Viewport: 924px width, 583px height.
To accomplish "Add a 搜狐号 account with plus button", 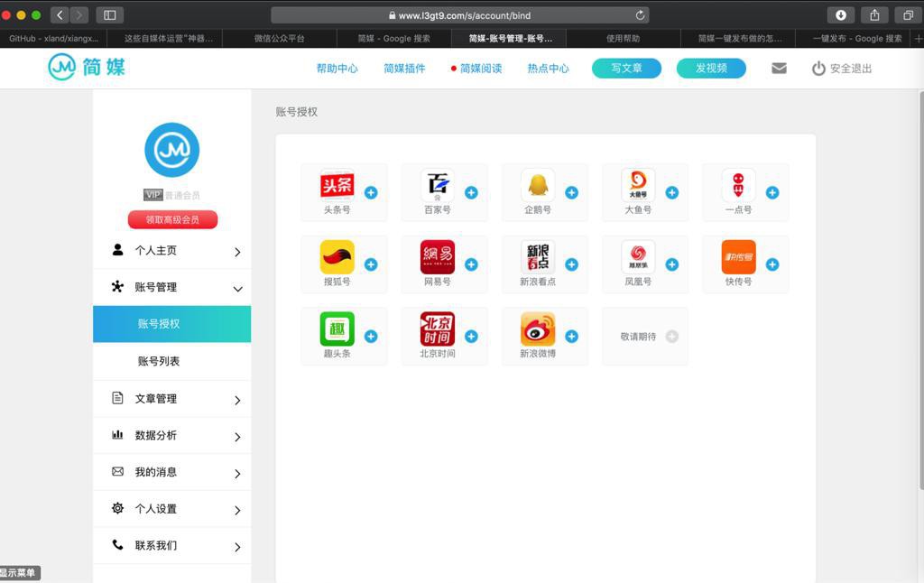I will [x=371, y=264].
